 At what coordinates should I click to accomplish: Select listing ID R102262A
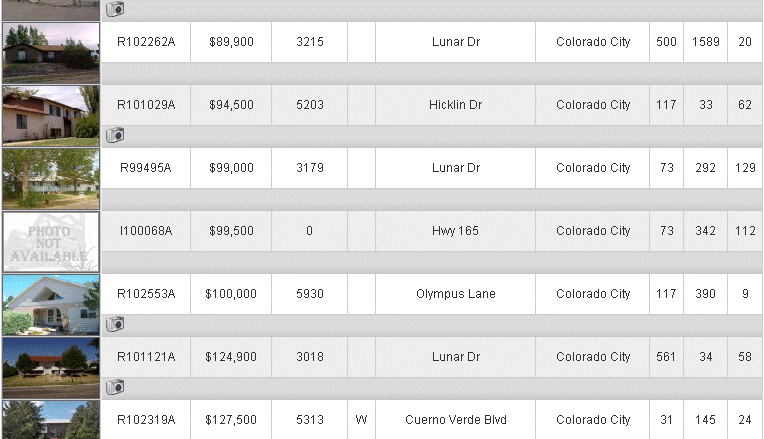146,42
